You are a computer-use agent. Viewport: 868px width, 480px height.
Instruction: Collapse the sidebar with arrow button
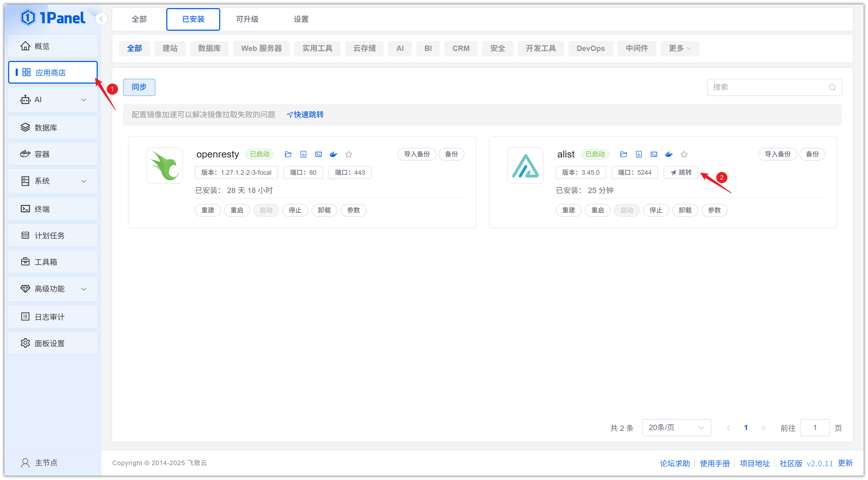click(x=101, y=19)
